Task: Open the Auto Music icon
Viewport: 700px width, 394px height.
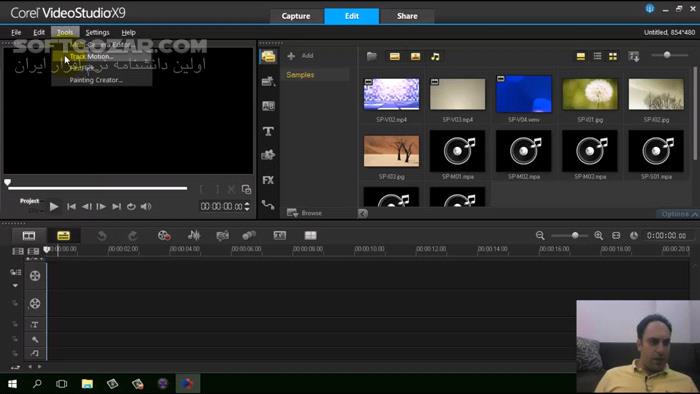Action: coord(222,236)
